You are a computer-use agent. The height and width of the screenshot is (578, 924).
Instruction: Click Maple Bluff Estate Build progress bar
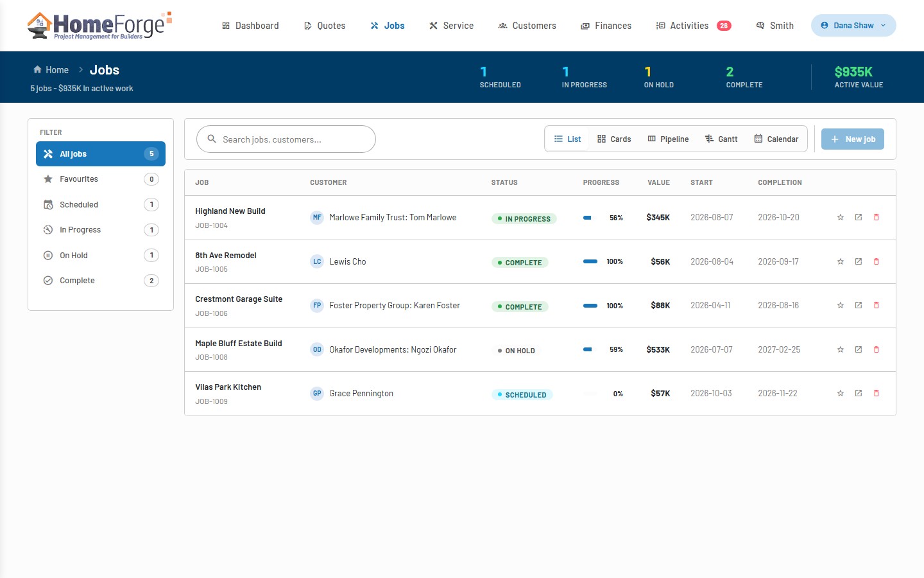[x=590, y=349]
